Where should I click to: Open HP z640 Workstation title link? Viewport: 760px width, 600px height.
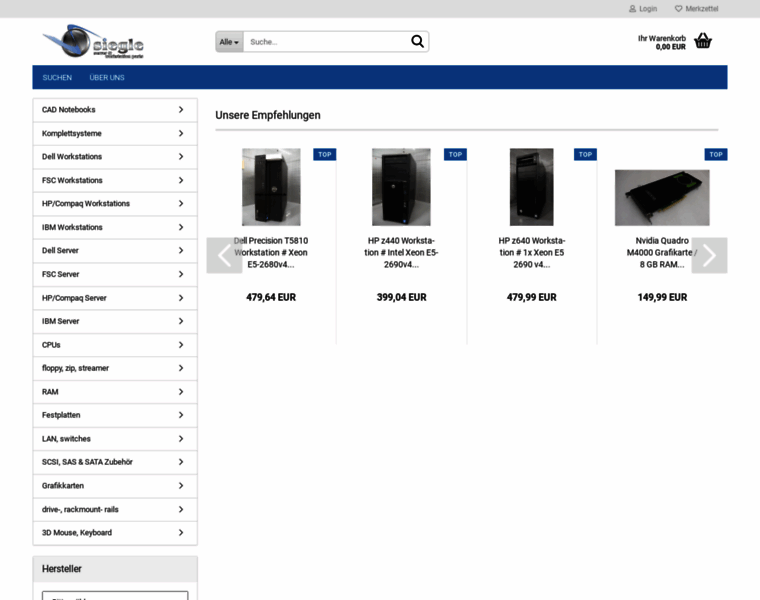[x=532, y=253]
